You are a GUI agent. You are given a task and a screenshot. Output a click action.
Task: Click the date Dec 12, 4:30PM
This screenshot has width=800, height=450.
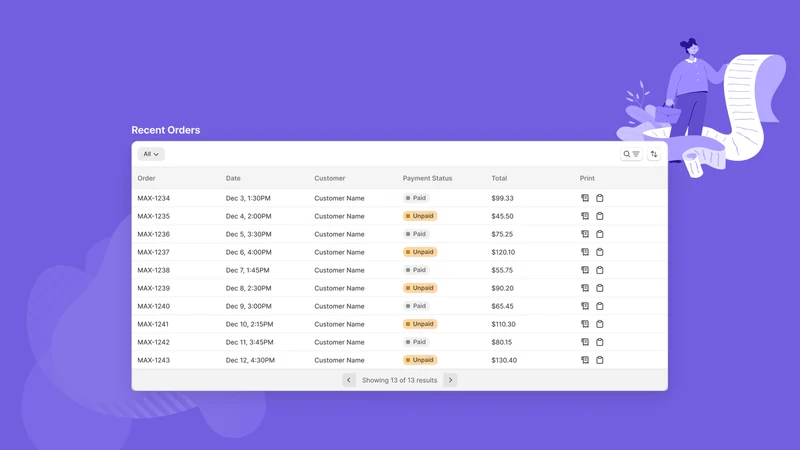(250, 360)
